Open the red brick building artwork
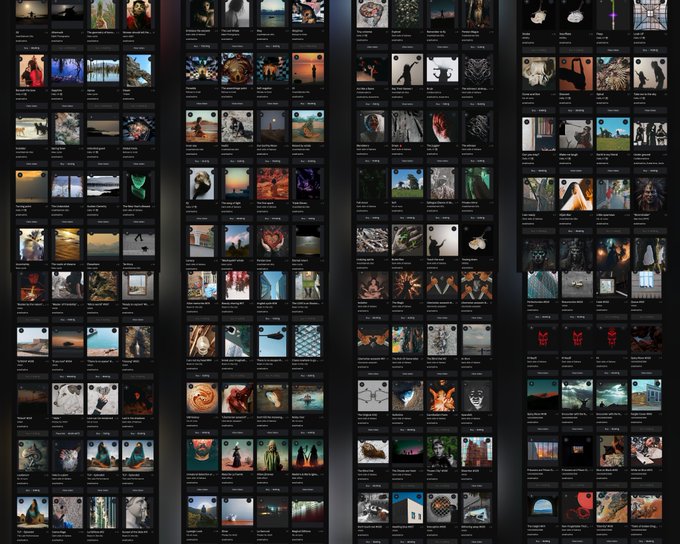The height and width of the screenshot is (544, 680). (x=477, y=452)
